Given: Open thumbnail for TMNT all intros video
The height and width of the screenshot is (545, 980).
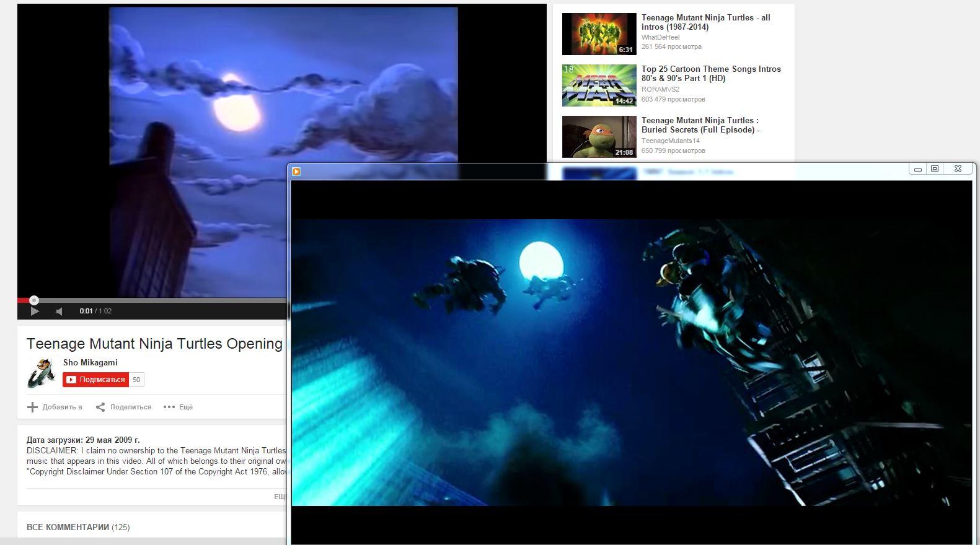Looking at the screenshot, I should 599,34.
